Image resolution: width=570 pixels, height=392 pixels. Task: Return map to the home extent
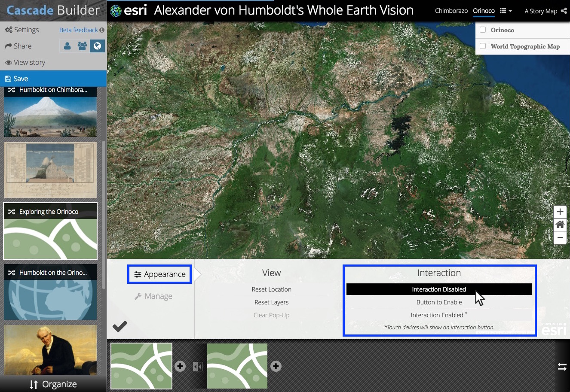coord(560,225)
